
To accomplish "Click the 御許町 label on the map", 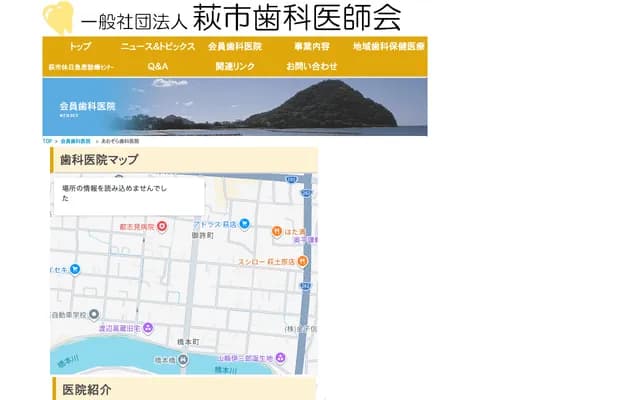I will click(x=202, y=236).
